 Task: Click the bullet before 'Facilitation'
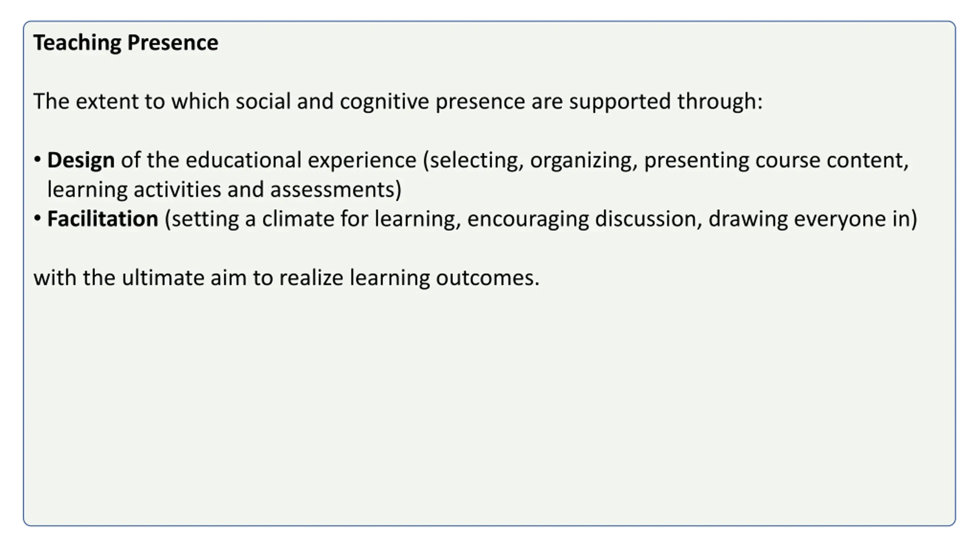pyautogui.click(x=37, y=218)
